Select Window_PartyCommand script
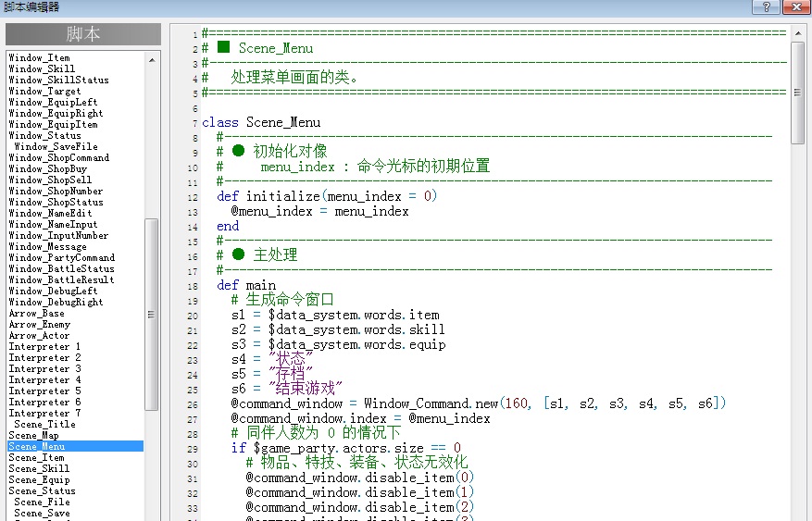Screen dimensions: 812x521 (x=62, y=257)
